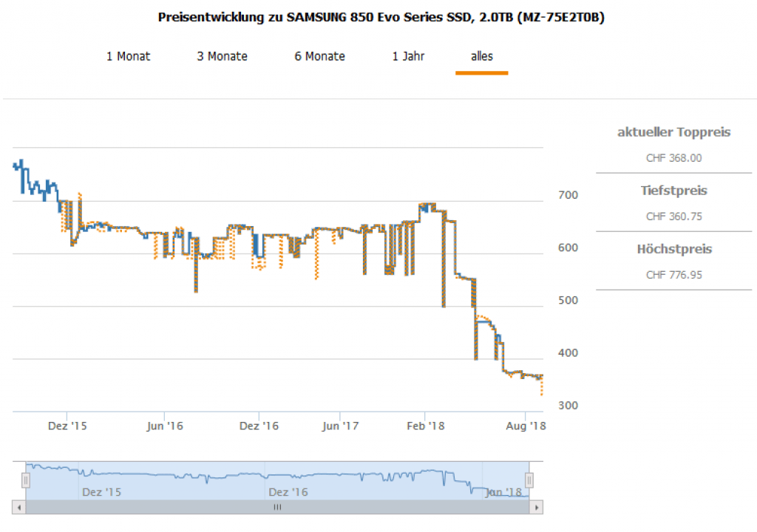This screenshot has width=757, height=532.
Task: Click the 700 y-axis price label
Action: [568, 195]
